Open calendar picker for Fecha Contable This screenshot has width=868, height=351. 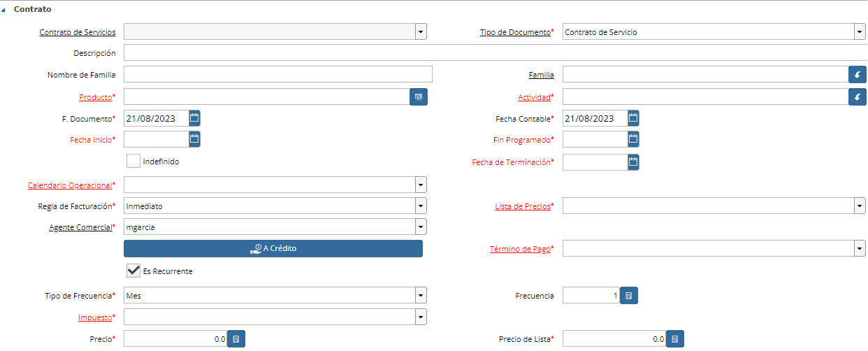633,118
